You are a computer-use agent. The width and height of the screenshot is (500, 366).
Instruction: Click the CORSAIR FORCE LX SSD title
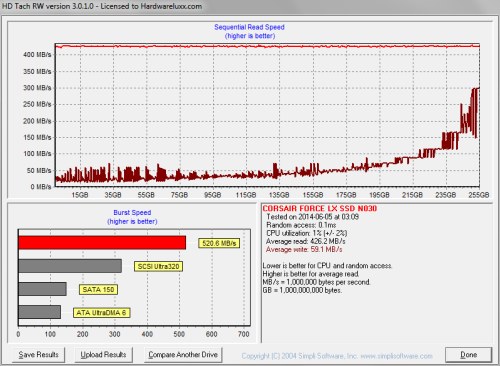tap(320, 209)
